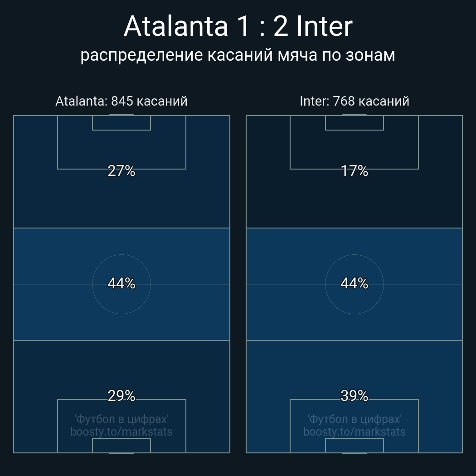Click the top goal box on Atalanta pitch
The height and width of the screenshot is (476, 476).
click(x=121, y=123)
